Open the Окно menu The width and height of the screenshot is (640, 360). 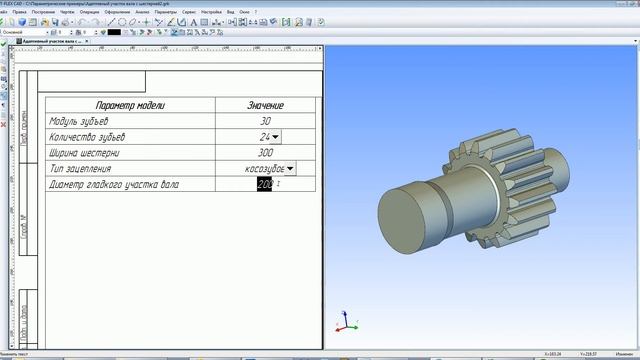[x=244, y=12]
